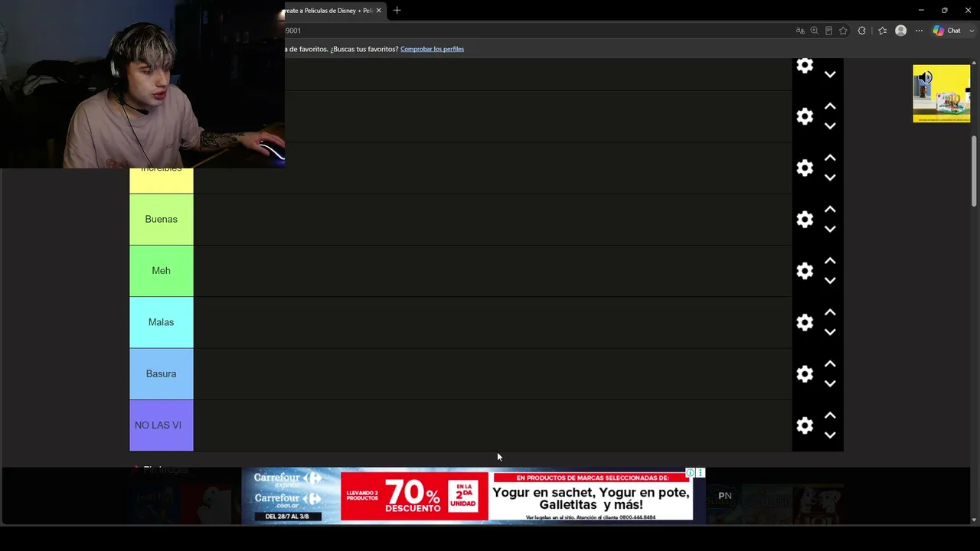Move the row directly above Buenas up
Image resolution: width=980 pixels, height=551 pixels.
(x=830, y=158)
